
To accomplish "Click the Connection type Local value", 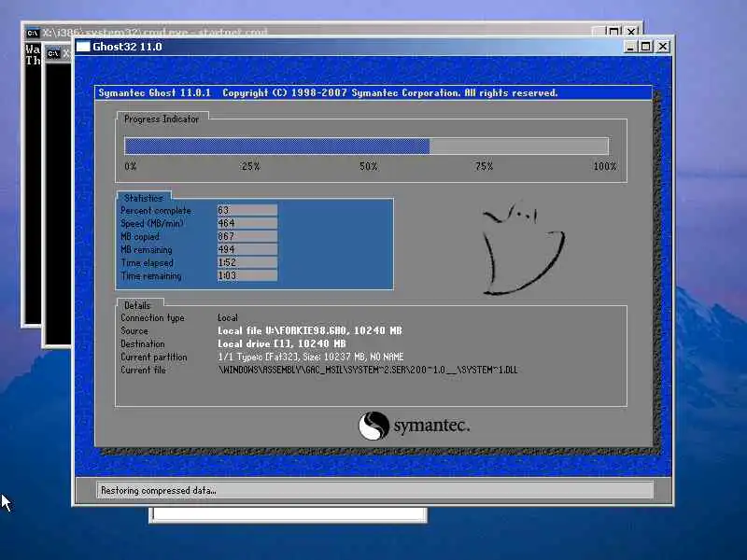I will coord(228,317).
